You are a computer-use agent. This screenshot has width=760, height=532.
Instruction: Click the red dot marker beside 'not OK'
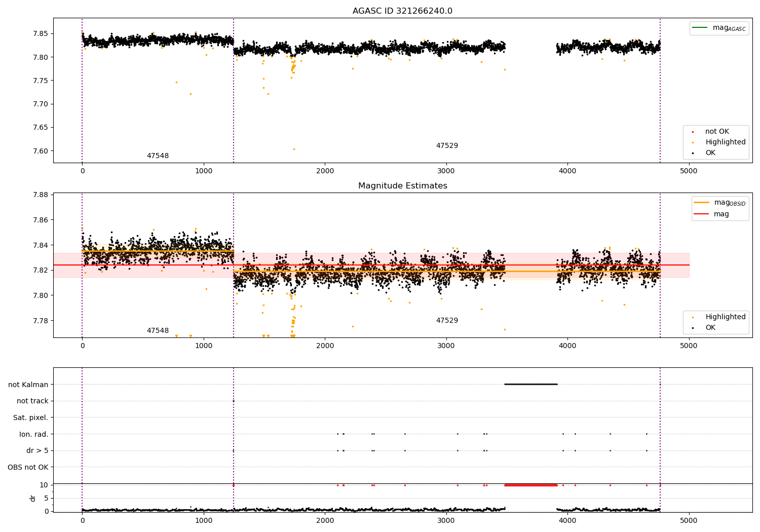[693, 132]
